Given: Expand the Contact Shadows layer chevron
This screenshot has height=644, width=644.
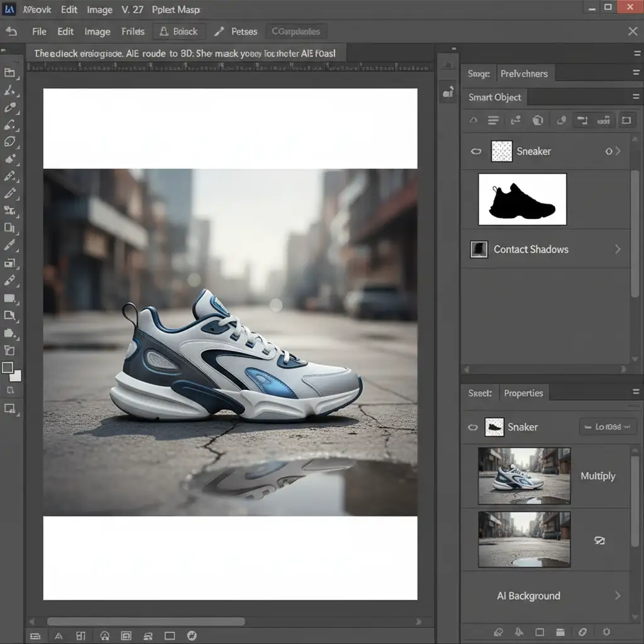Looking at the screenshot, I should (x=618, y=250).
